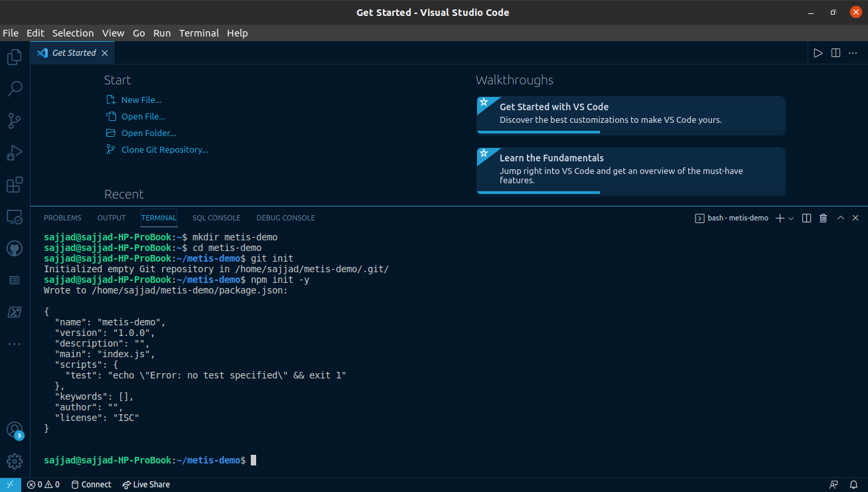The height and width of the screenshot is (492, 868).
Task: Open the Explorer view in activity bar
Action: [x=15, y=58]
